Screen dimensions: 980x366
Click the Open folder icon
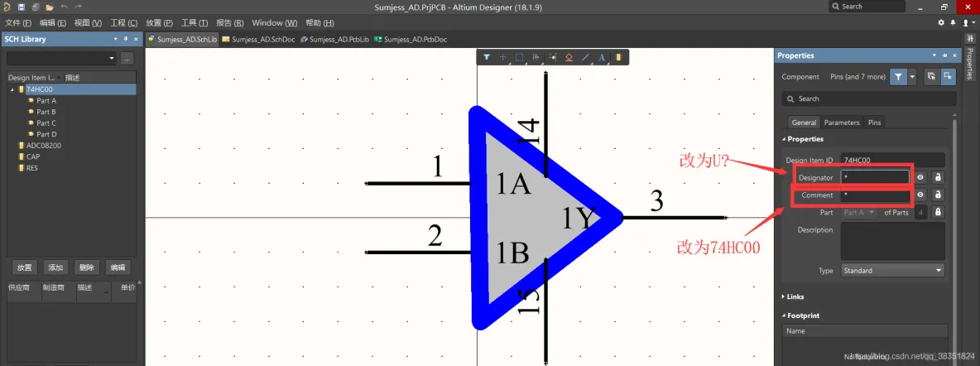click(50, 7)
